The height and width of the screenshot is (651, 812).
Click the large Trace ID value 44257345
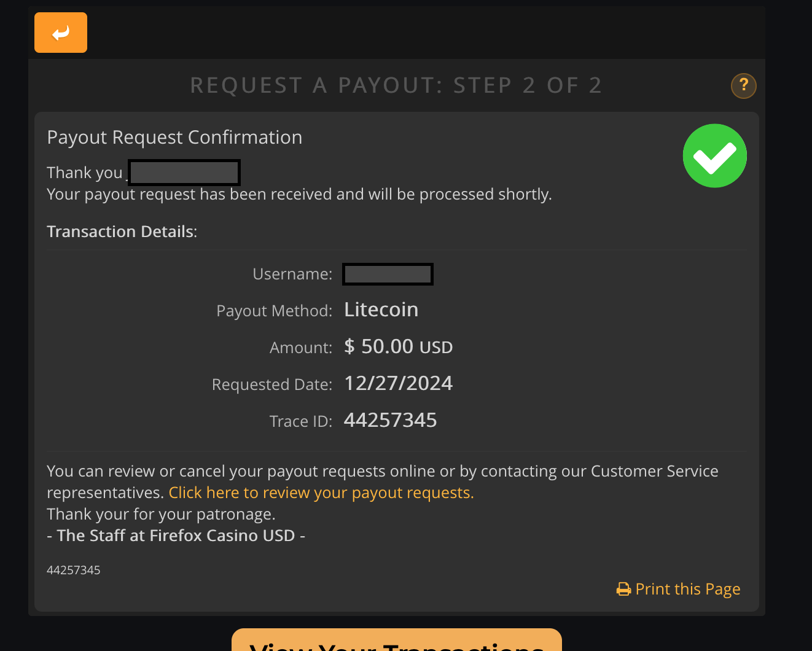391,421
